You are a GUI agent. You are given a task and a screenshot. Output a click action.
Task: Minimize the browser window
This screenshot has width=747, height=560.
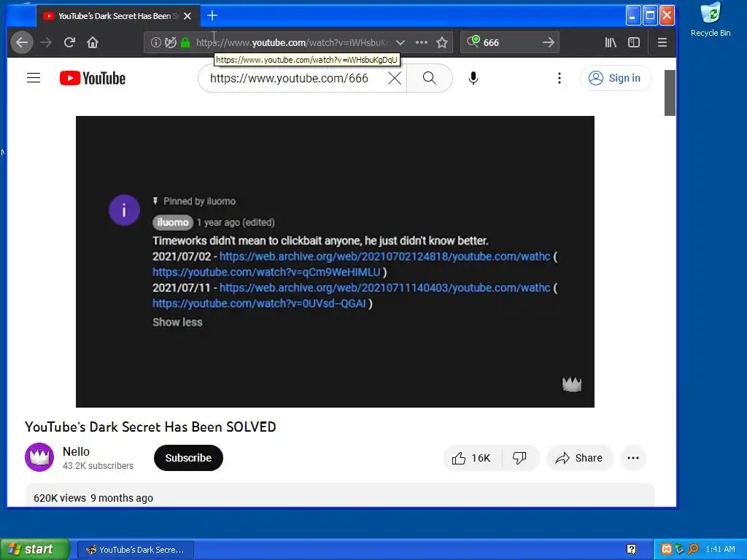pyautogui.click(x=632, y=16)
